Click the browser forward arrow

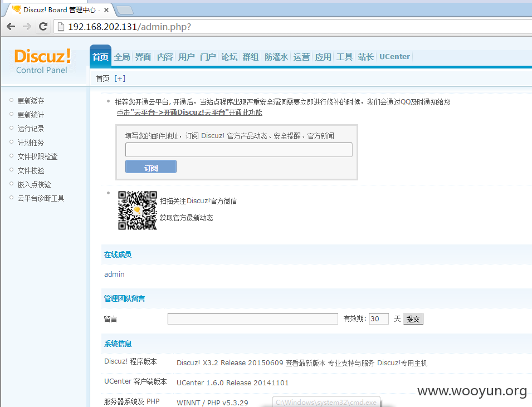pyautogui.click(x=27, y=27)
